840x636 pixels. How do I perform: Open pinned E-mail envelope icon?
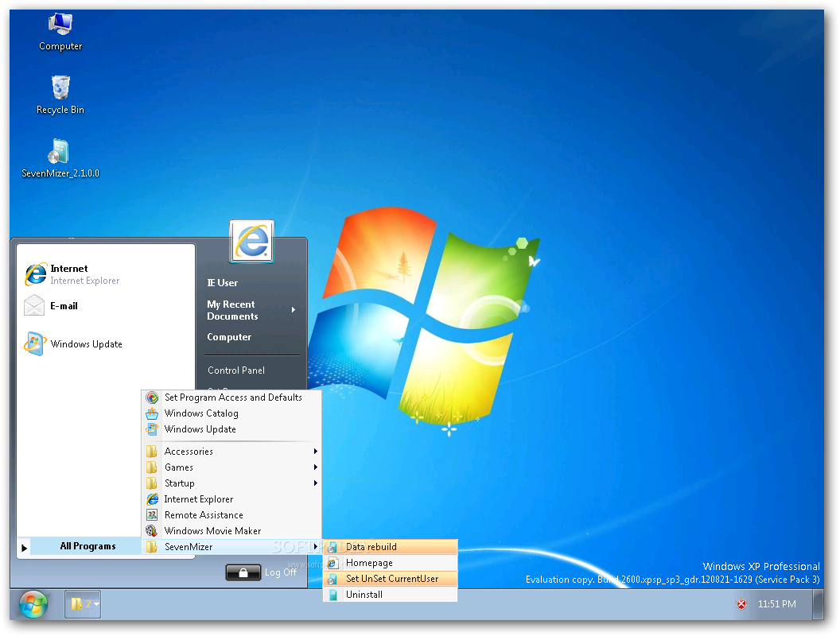coord(34,306)
